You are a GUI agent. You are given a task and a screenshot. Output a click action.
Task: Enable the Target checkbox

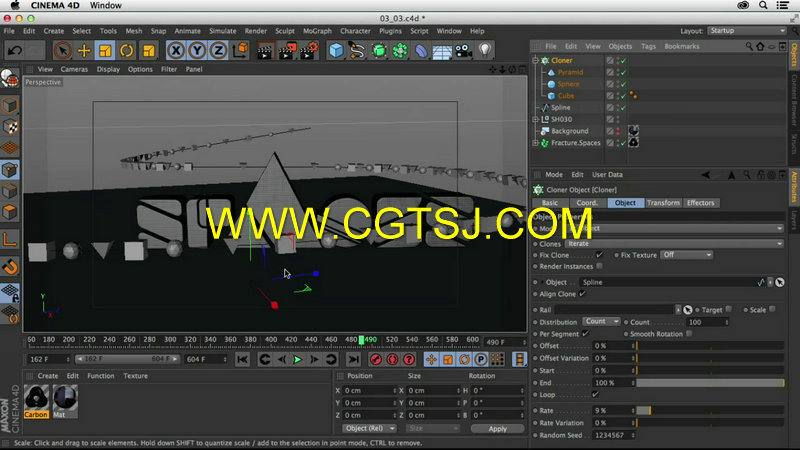729,309
